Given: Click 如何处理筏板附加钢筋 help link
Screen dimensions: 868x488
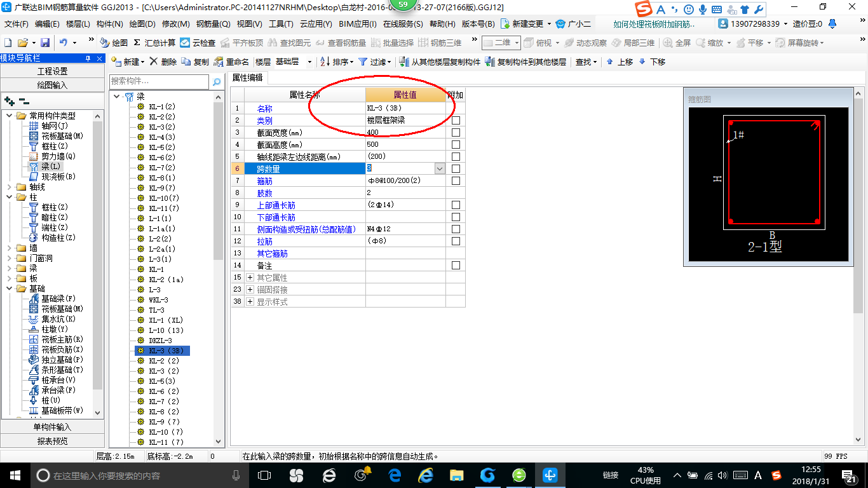Looking at the screenshot, I should (x=654, y=24).
